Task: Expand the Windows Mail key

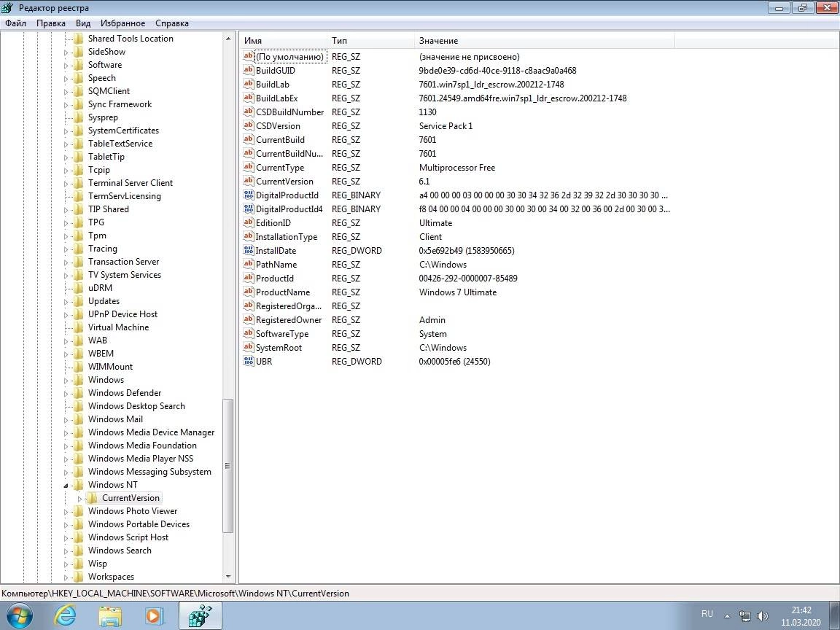Action: 66,419
